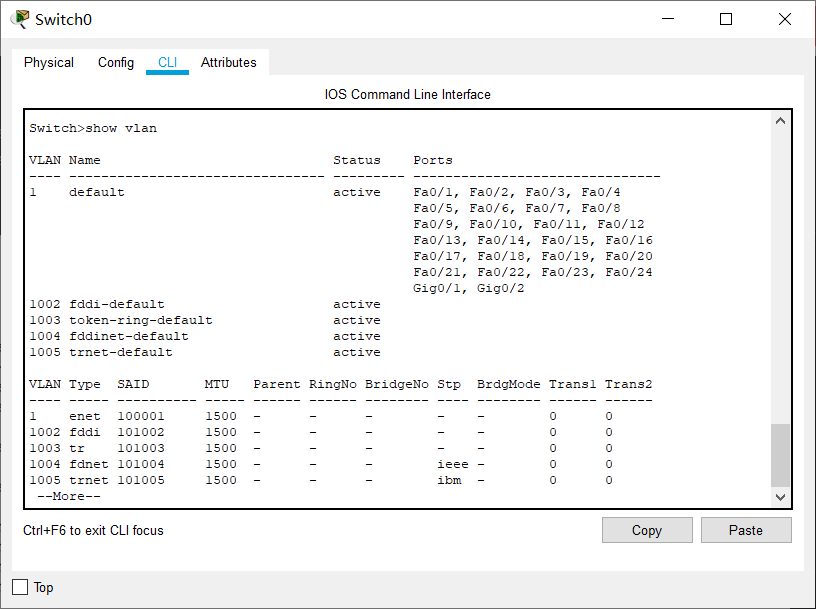Click the 'Gig0/1, Gig0/2' ports line
The height and width of the screenshot is (609, 816).
(469, 288)
